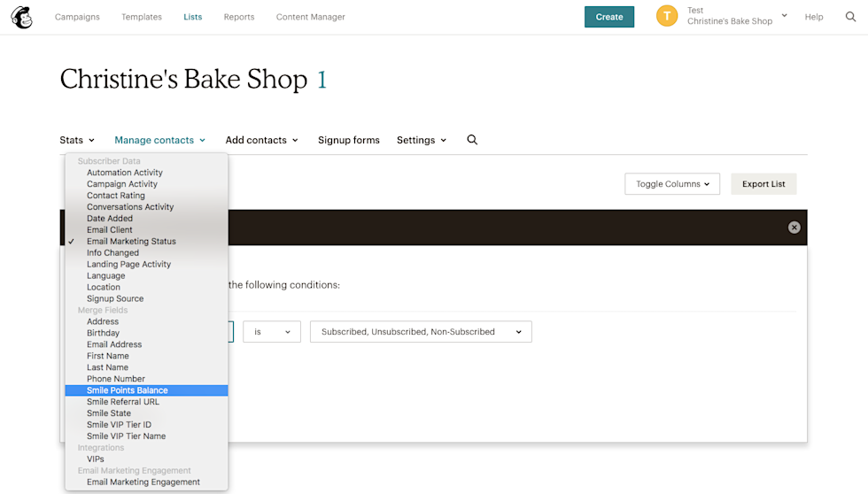The height and width of the screenshot is (494, 868).
Task: Select Last Name merge field
Action: coord(146,367)
